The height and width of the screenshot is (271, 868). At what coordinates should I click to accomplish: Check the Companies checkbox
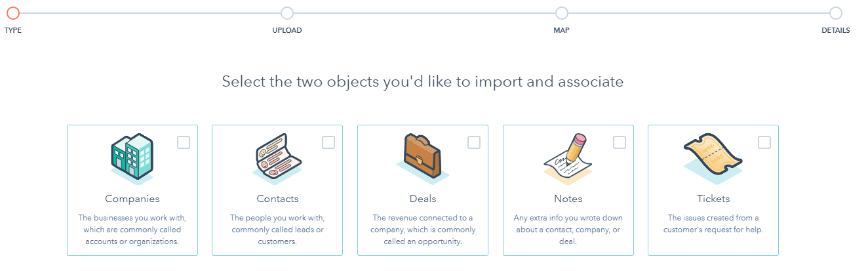[184, 142]
